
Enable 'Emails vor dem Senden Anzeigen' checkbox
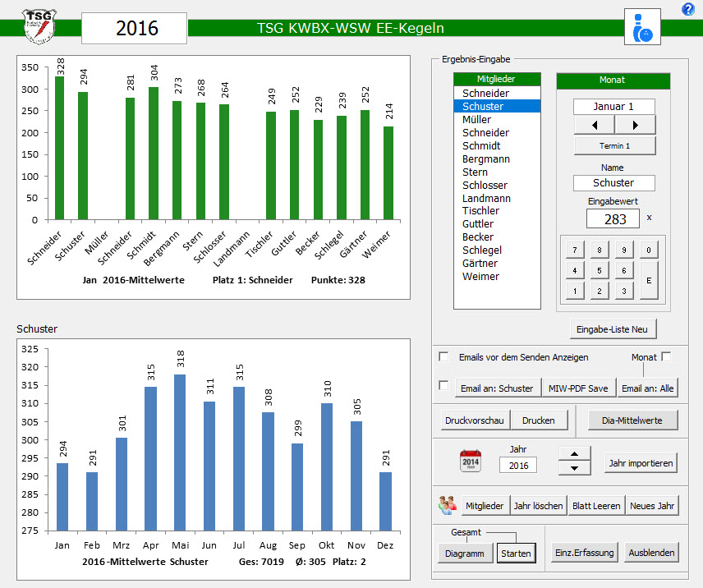coord(444,356)
